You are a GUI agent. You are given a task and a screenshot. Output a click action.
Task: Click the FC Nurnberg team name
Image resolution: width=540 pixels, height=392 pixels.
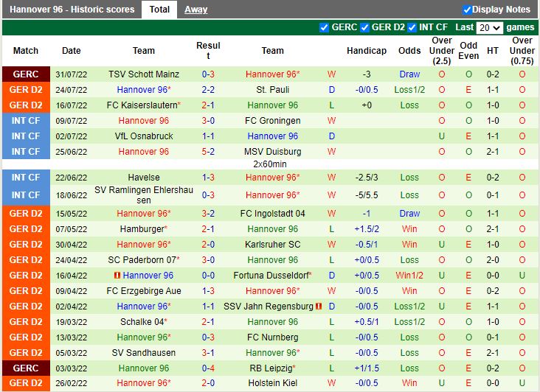pos(272,337)
